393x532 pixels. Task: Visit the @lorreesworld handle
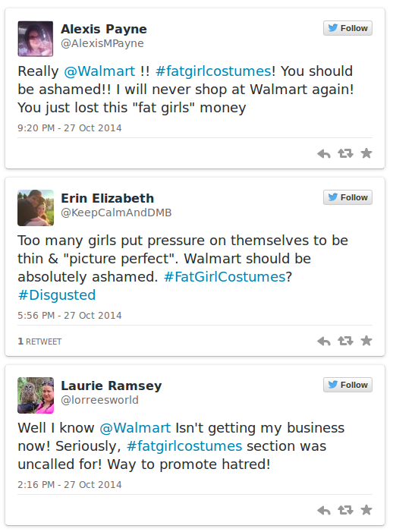99,400
